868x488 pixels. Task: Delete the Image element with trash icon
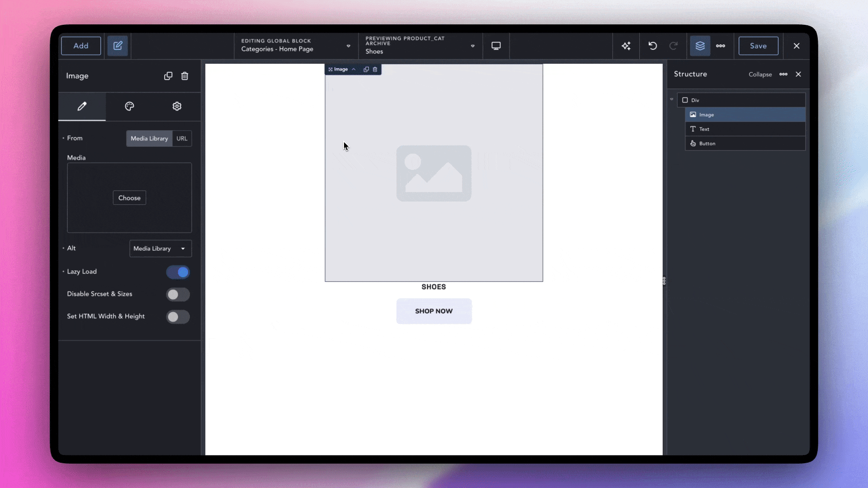point(184,76)
